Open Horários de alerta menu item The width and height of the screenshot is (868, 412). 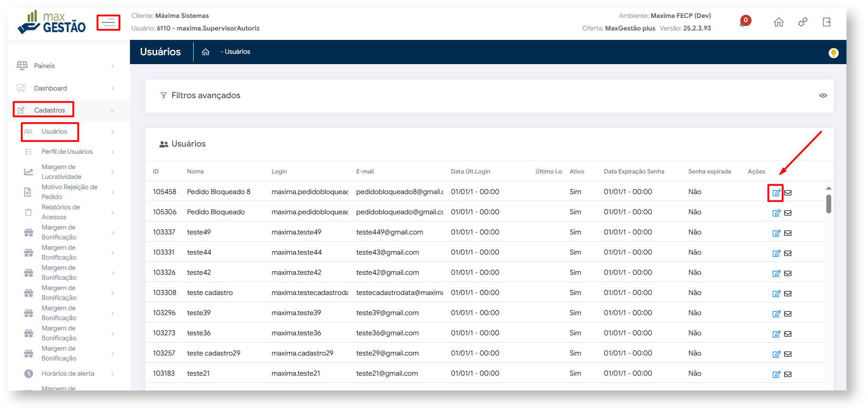(x=68, y=373)
